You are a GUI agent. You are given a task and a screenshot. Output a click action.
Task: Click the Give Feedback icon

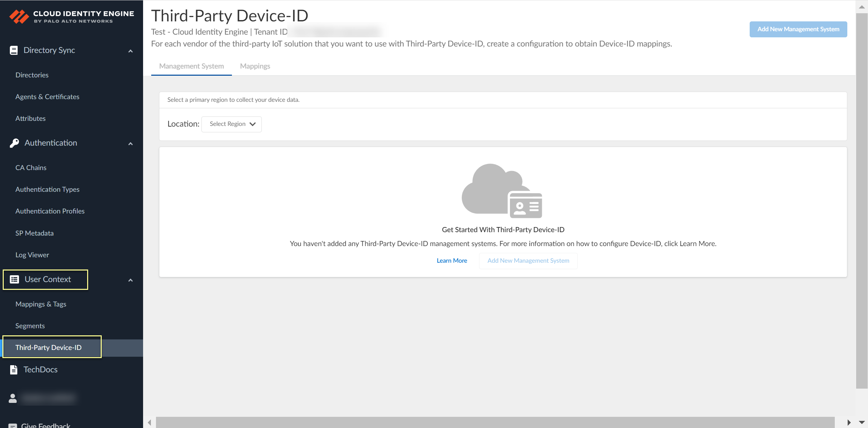click(13, 426)
